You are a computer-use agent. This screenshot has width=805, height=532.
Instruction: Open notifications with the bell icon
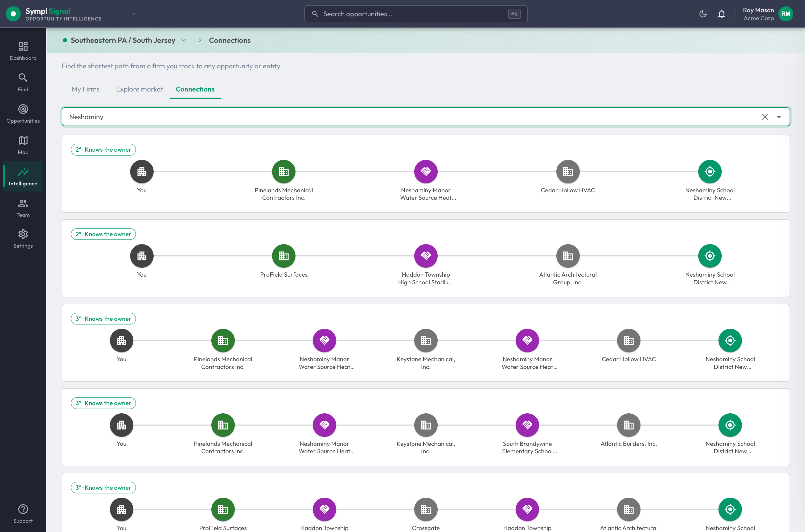[721, 14]
